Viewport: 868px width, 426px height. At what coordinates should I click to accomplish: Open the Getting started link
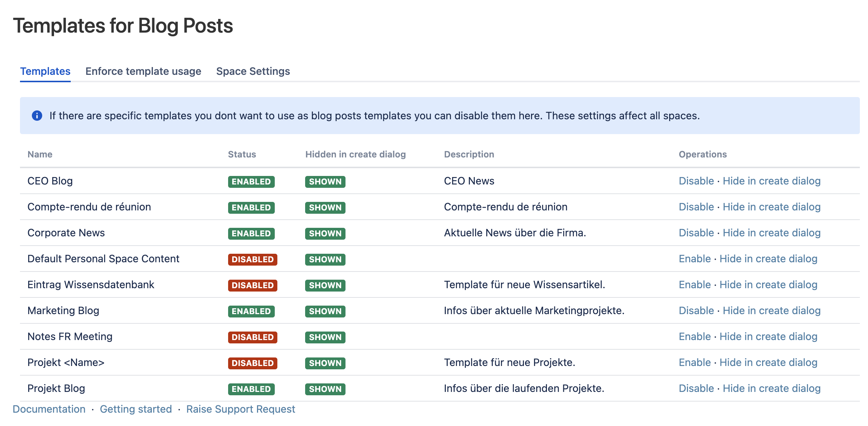[136, 409]
